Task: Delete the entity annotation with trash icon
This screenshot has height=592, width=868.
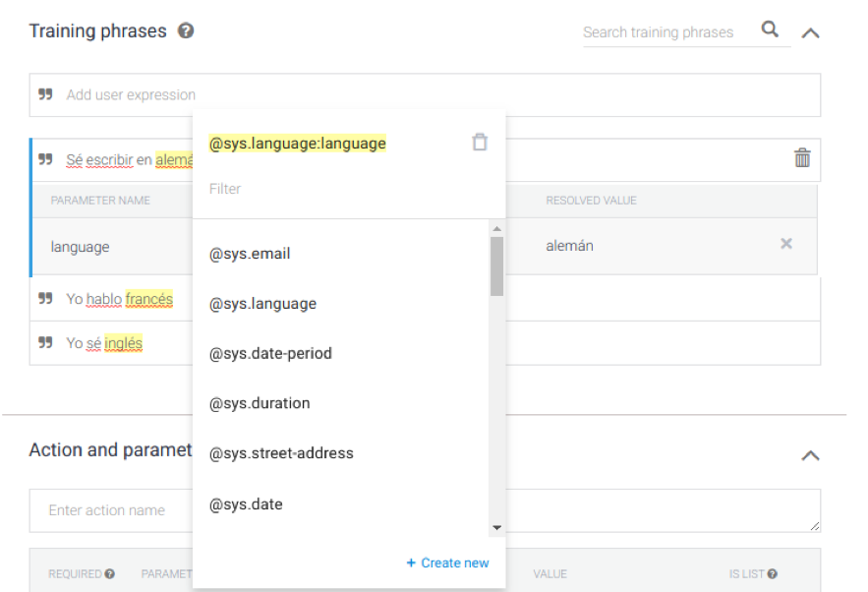Action: [480, 143]
